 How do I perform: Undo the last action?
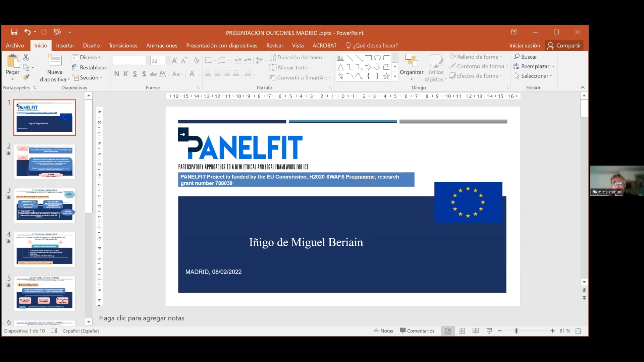(27, 32)
